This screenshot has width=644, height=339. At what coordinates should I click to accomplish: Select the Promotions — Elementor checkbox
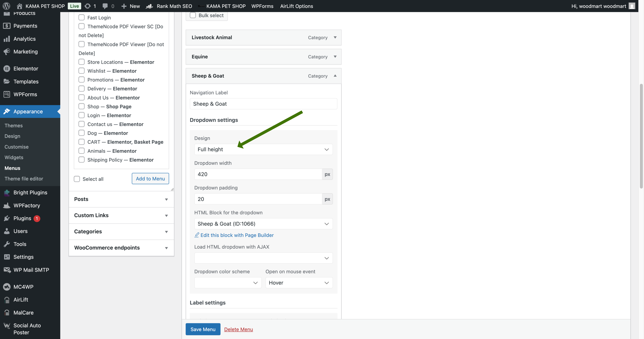(x=82, y=80)
